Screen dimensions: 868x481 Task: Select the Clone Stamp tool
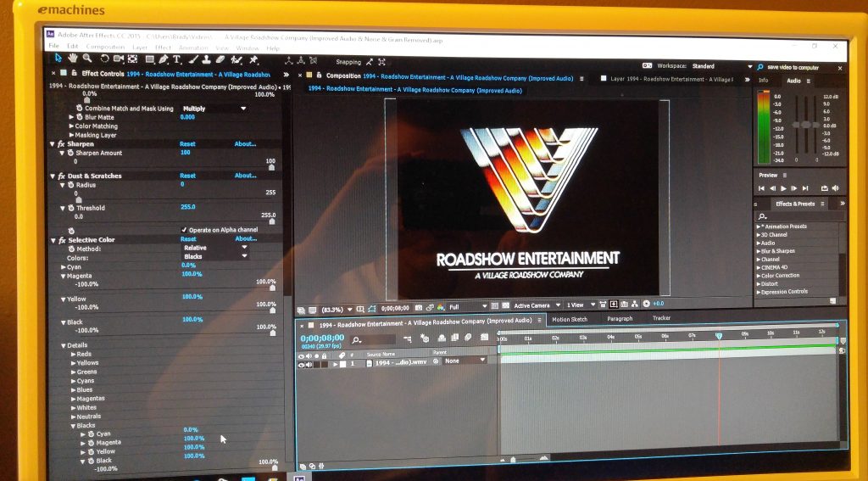(x=206, y=60)
